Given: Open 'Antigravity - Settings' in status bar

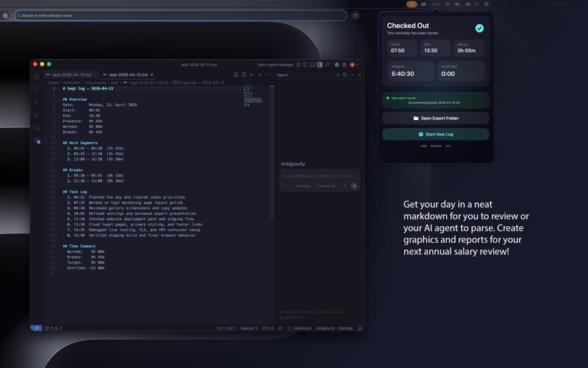Looking at the screenshot, I should (x=334, y=328).
